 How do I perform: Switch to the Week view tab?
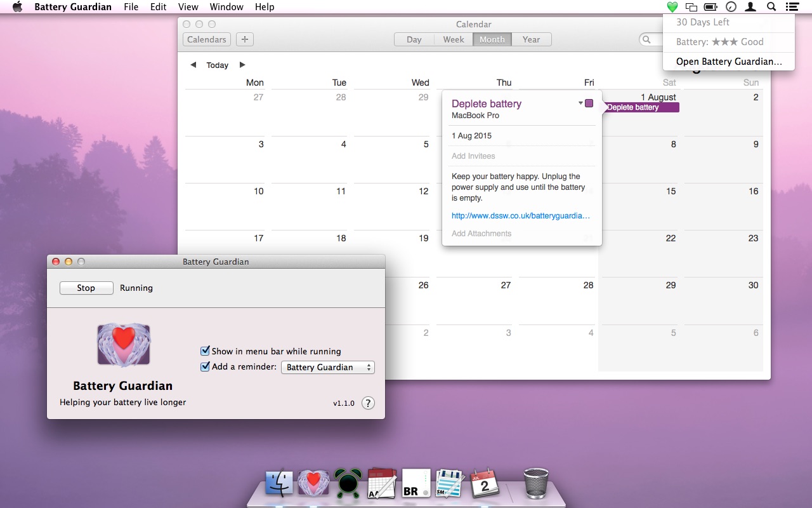click(454, 39)
